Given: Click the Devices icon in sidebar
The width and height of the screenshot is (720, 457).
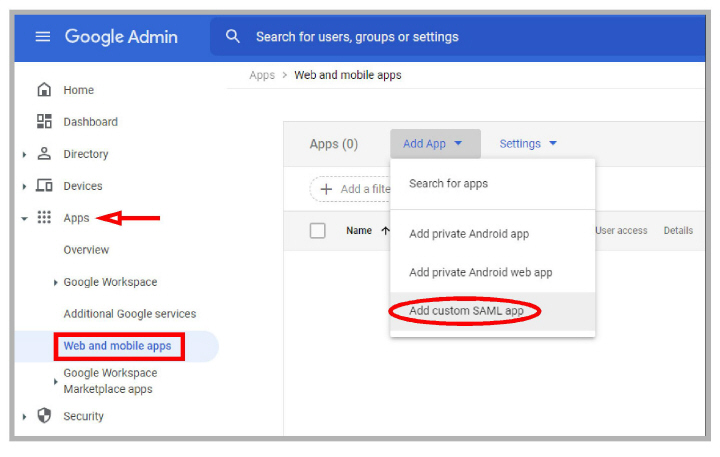Looking at the screenshot, I should [x=45, y=186].
